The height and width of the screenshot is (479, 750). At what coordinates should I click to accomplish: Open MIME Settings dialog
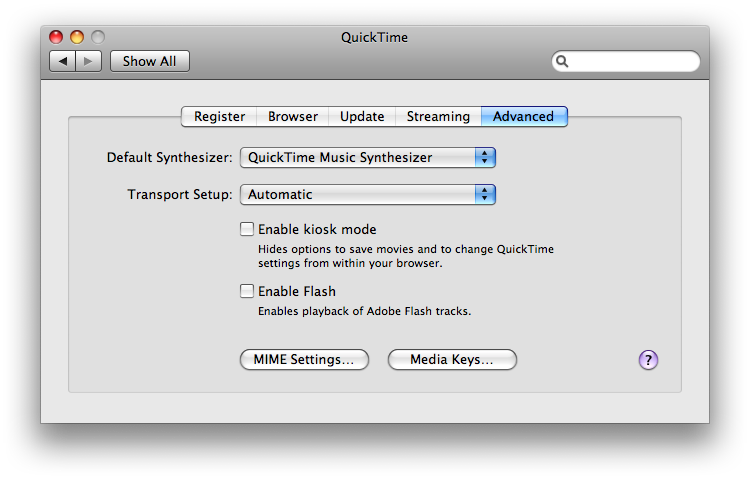click(304, 359)
